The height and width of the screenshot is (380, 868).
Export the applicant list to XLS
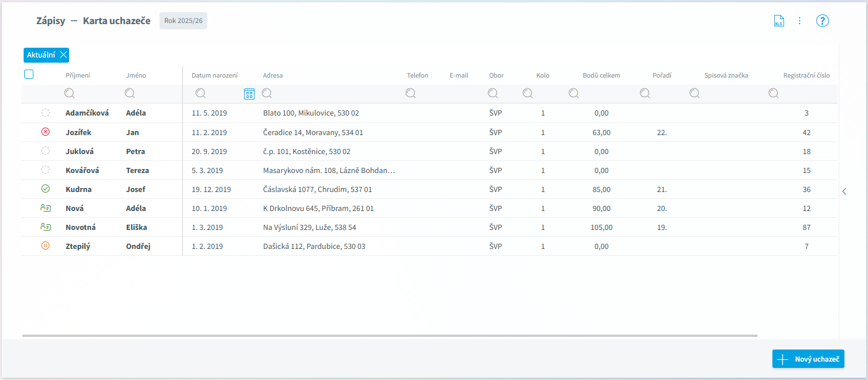pos(779,21)
